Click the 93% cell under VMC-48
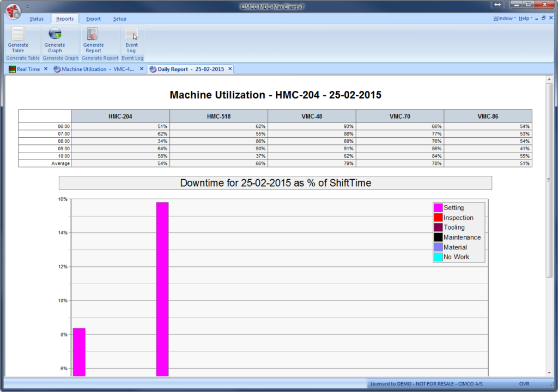The image size is (558, 392). [x=312, y=126]
